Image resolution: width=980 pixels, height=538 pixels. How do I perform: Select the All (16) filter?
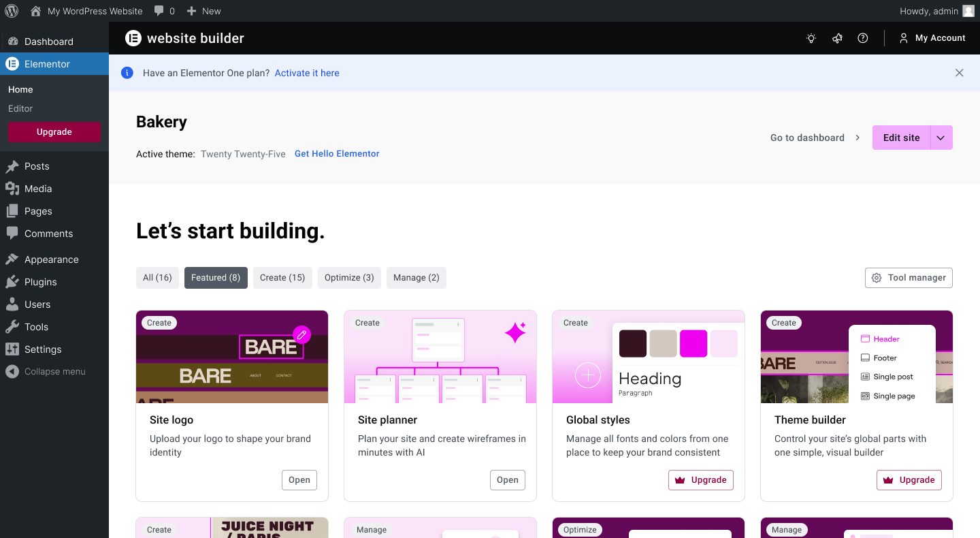(157, 278)
